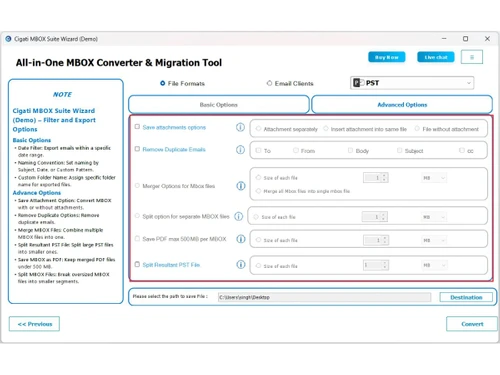500x375 pixels.
Task: Choose Attachment separately option
Action: coord(258,129)
